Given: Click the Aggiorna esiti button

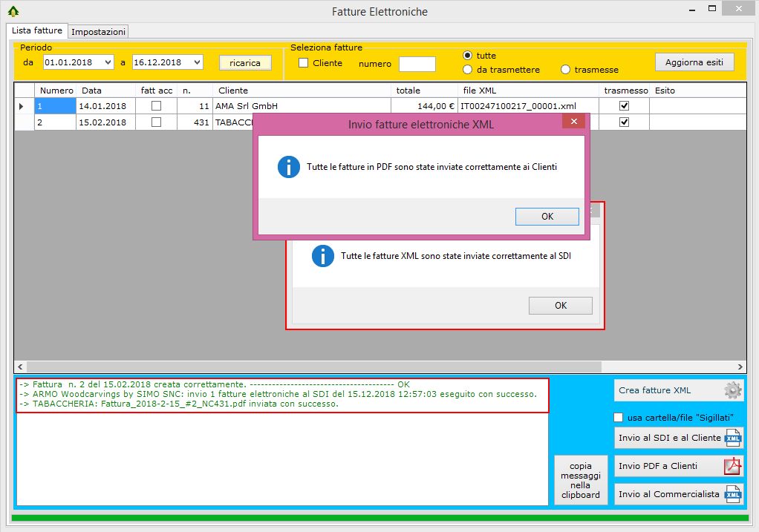Looking at the screenshot, I should tap(694, 62).
